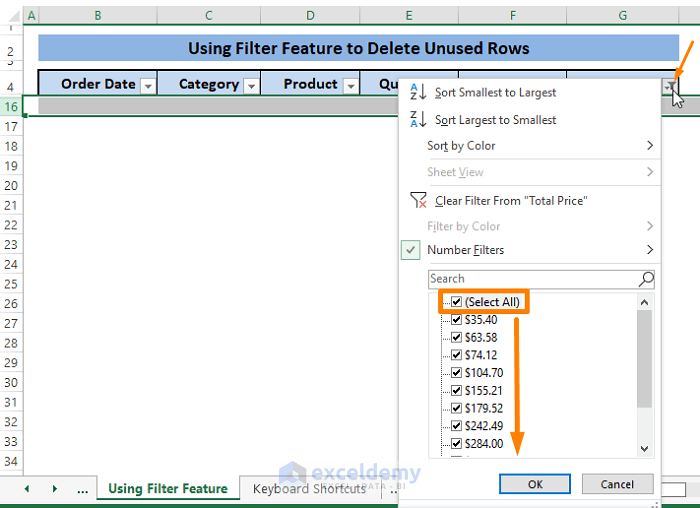Switch to Keyboard Shortcuts sheet tab
This screenshot has height=508, width=700.
pos(309,489)
